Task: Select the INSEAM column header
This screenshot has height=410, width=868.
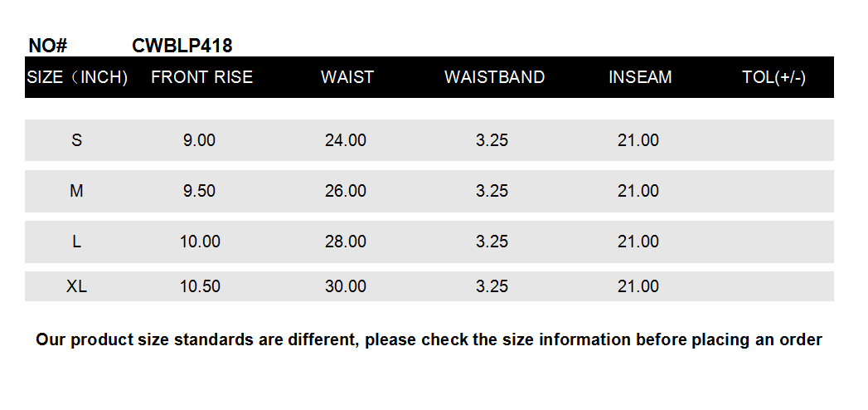Action: (640, 77)
